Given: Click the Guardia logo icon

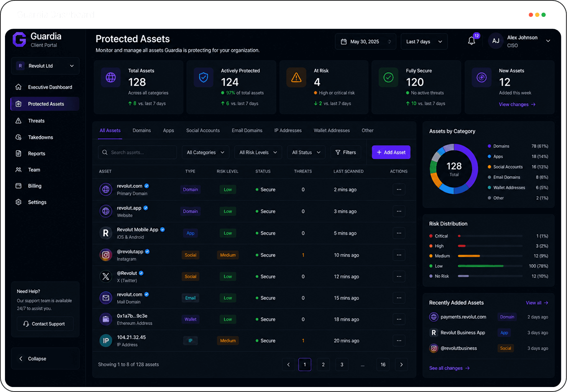Looking at the screenshot, I should 19,39.
